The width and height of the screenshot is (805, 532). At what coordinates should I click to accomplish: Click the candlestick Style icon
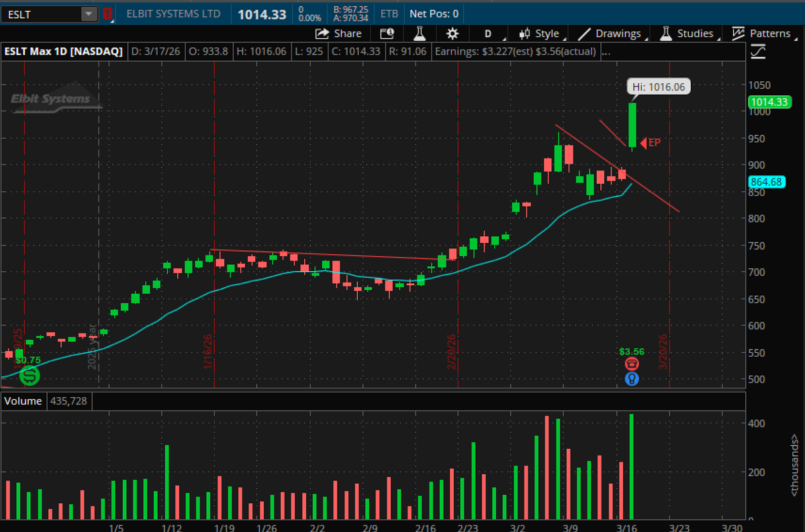point(524,34)
